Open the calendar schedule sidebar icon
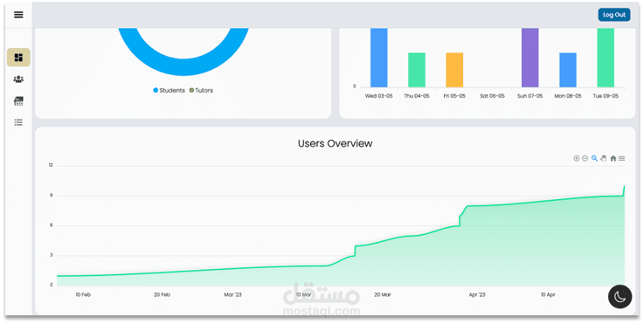 [x=18, y=101]
